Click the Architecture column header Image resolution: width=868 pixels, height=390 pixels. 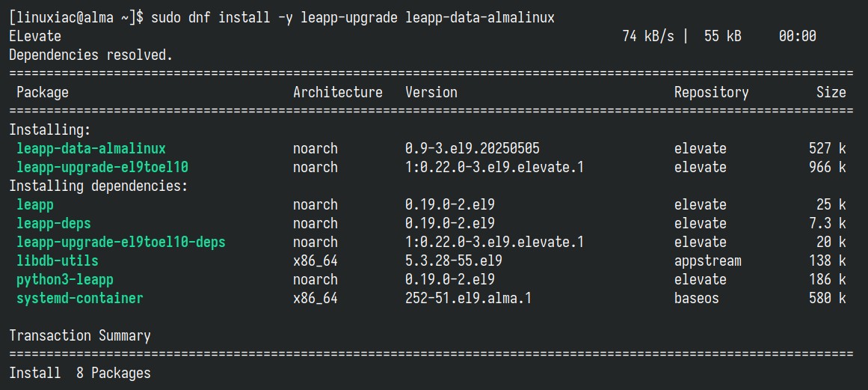point(338,92)
